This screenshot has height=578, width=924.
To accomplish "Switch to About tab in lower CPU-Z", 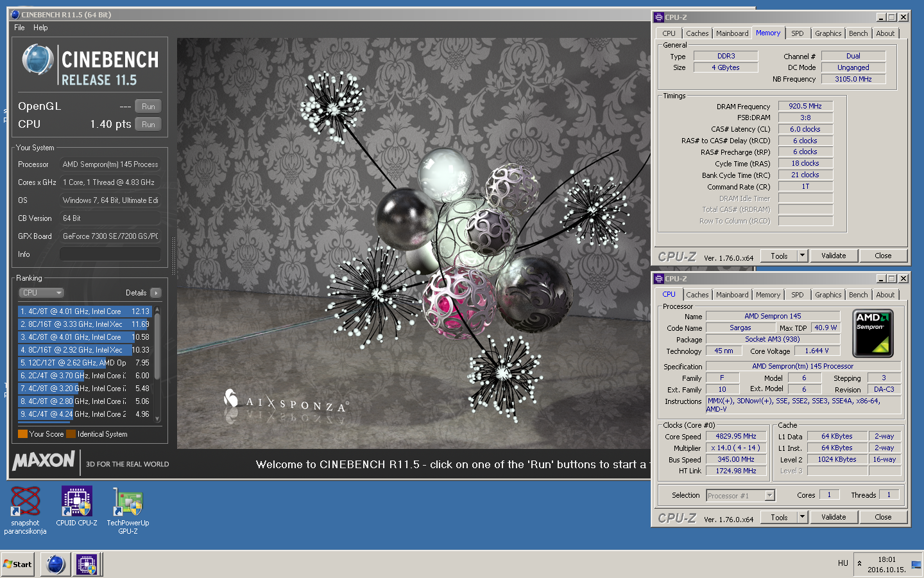I will pos(886,295).
